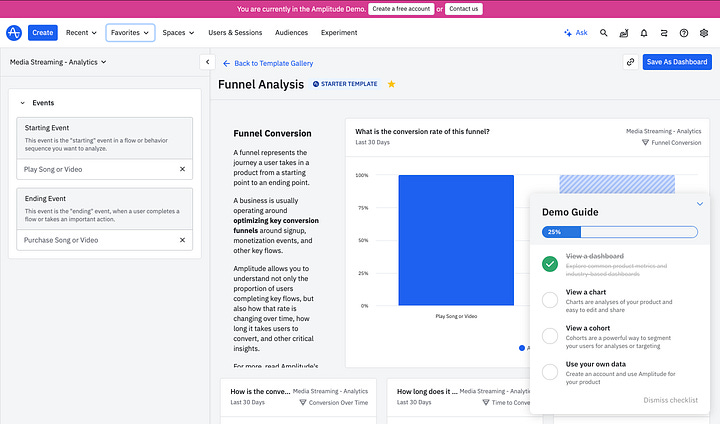The height and width of the screenshot is (424, 720).
Task: Click the icon right of search magnifier
Action: pos(624,33)
